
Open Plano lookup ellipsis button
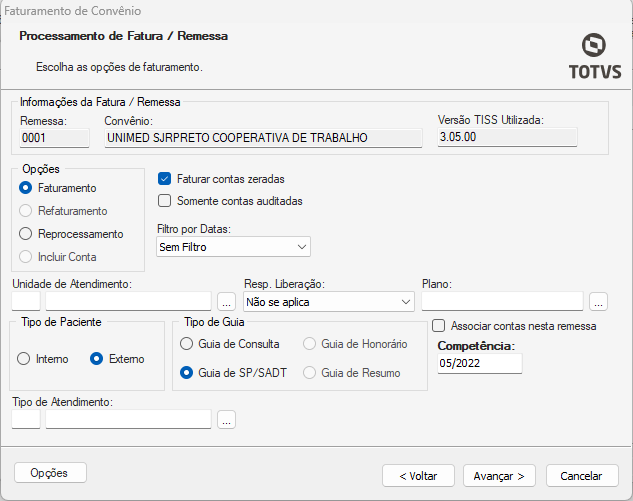[x=598, y=301]
